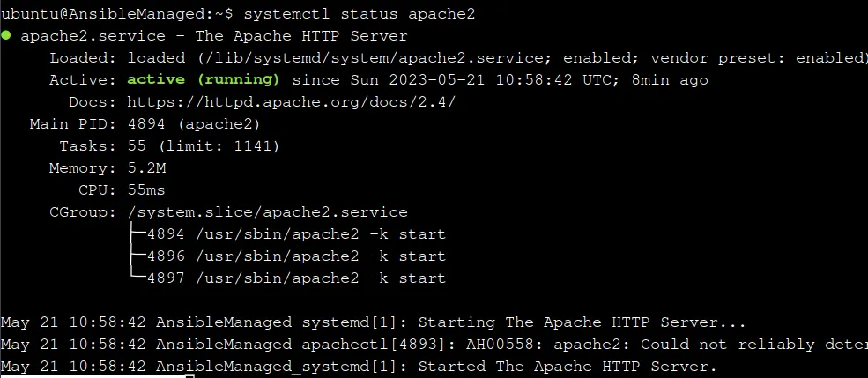Select the 4896 process tree entry
This screenshot has height=378, width=868.
click(296, 256)
